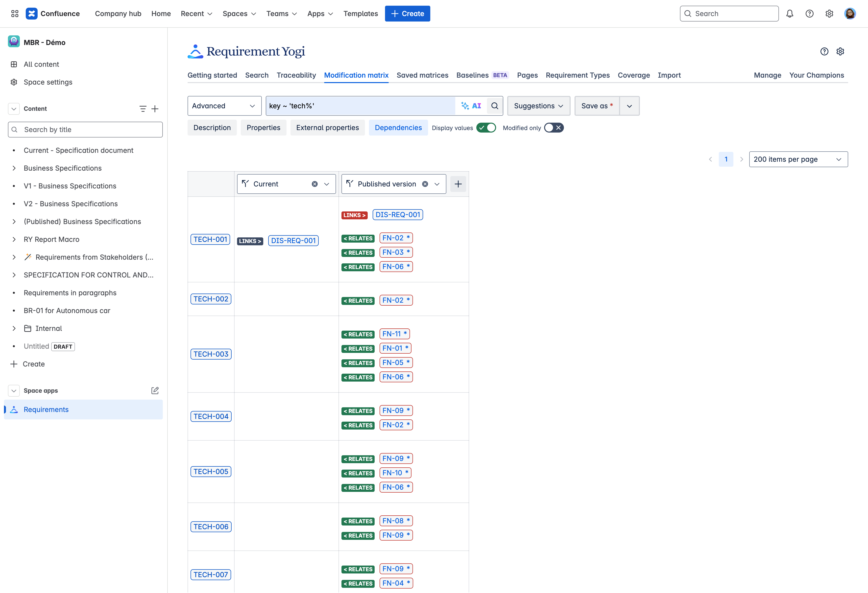Open the notifications bell
The height and width of the screenshot is (593, 868).
point(790,14)
